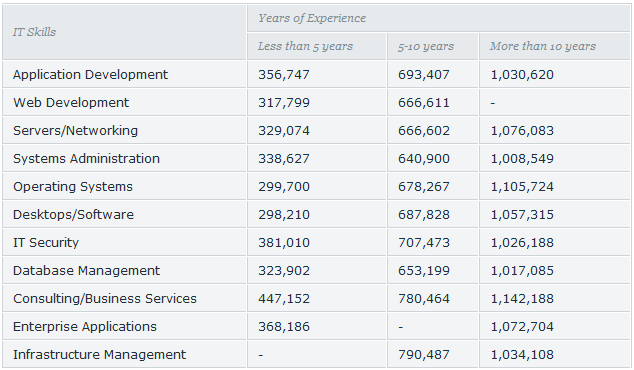Select the Application Development row label
The height and width of the screenshot is (370, 634).
[x=90, y=74]
